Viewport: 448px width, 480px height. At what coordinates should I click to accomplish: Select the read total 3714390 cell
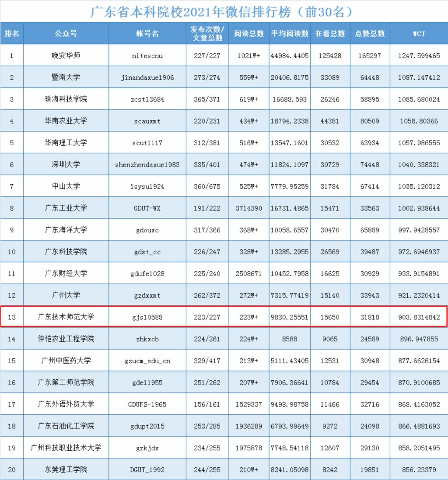(248, 208)
